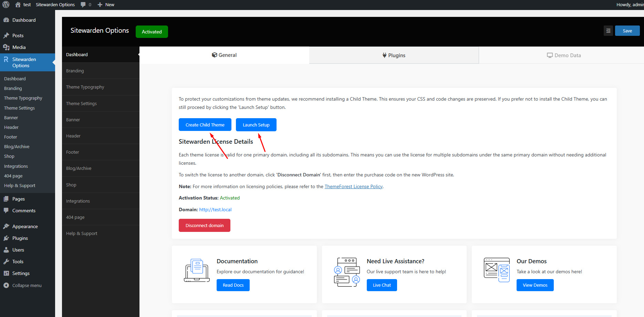644x317 pixels.
Task: Open the ThemeForest License Policy link
Action: [353, 186]
